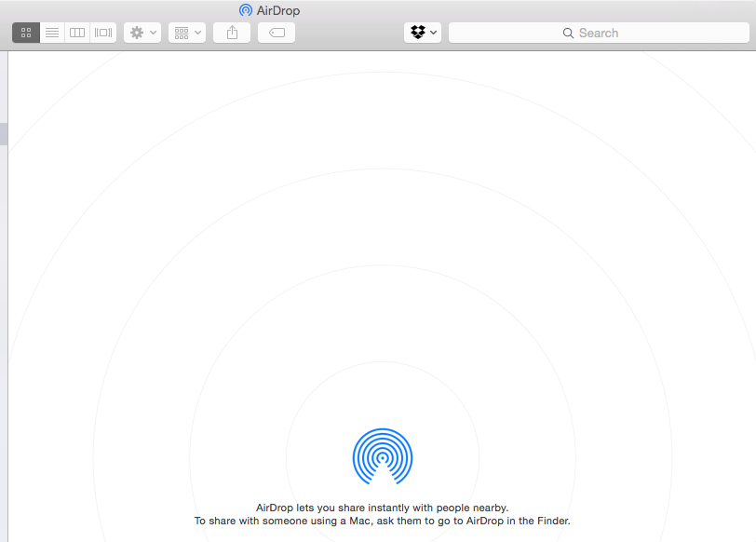
Task: Switch to icon view
Action: coord(26,33)
